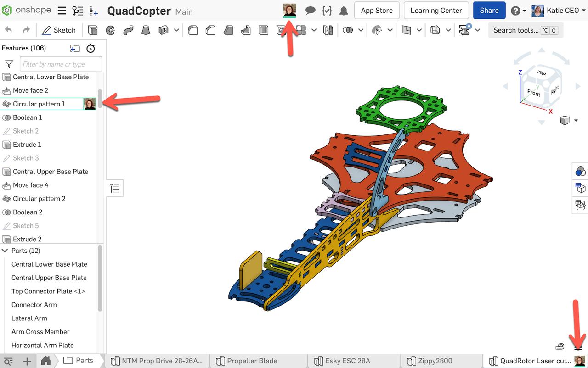Click the Share button
The height and width of the screenshot is (368, 588).
[x=489, y=10]
